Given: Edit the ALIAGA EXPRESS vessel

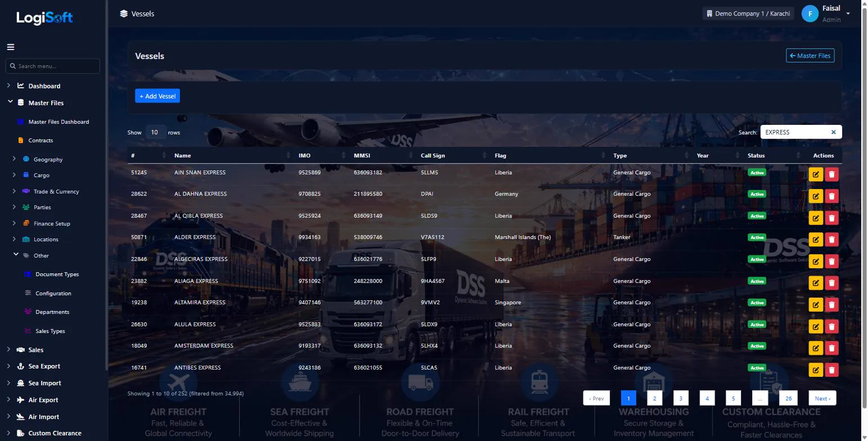Looking at the screenshot, I should [x=815, y=283].
